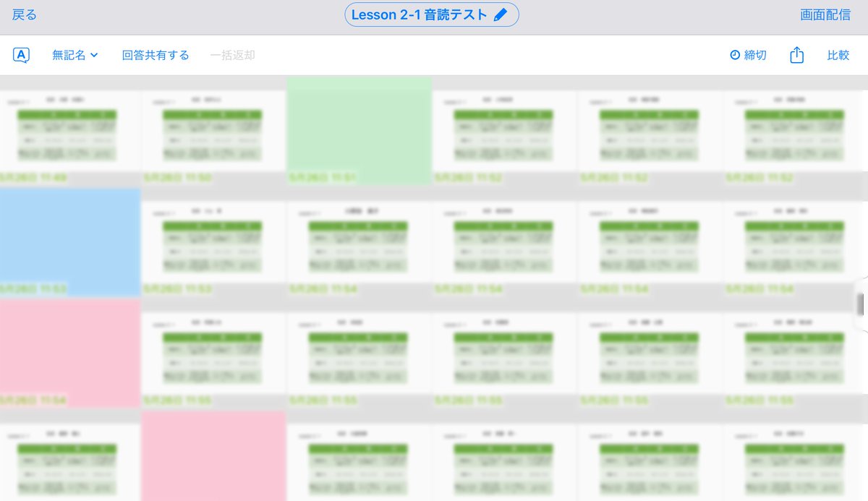
Task: Start screen broadcast with 画面配信
Action: pos(825,15)
